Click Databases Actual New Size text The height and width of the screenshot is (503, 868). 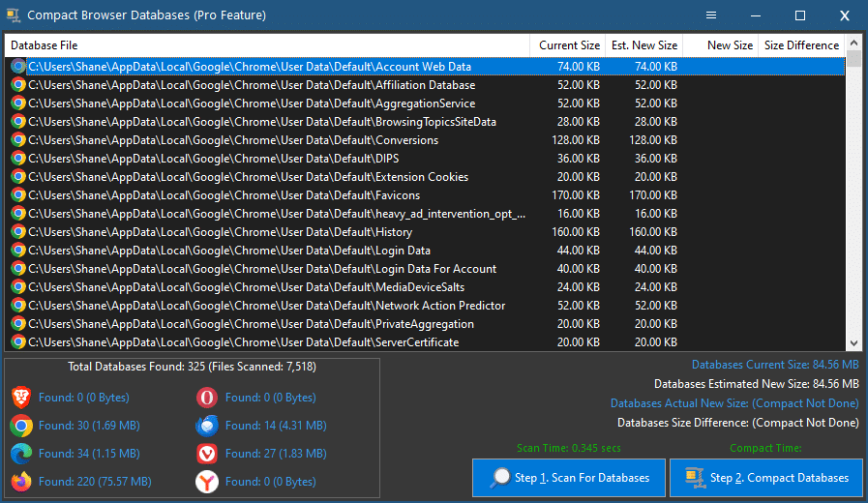click(734, 403)
